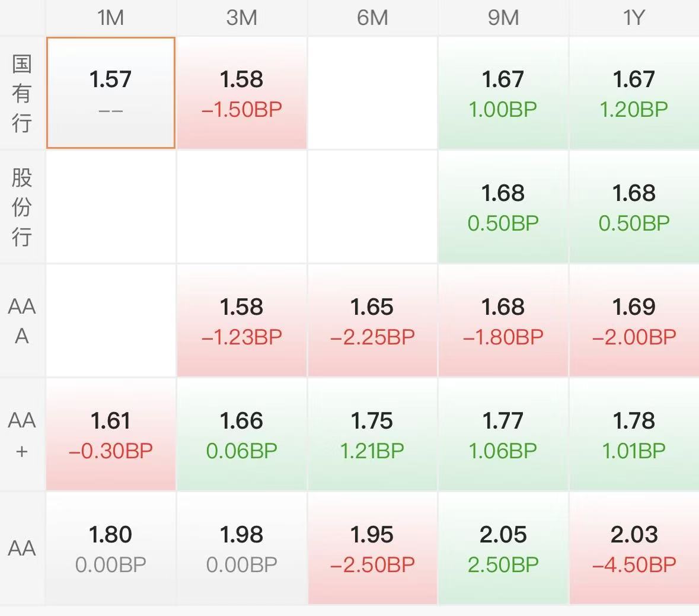
Task: Select the 国有行 row label
Action: point(22,93)
